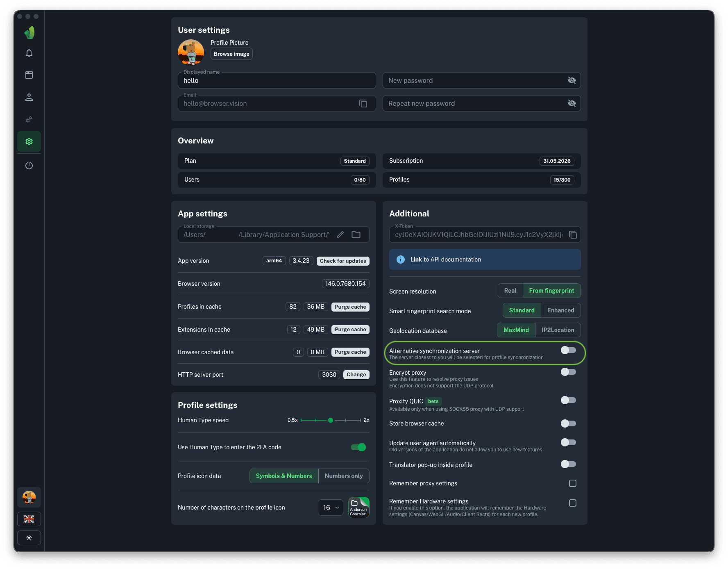Open notifications bell in sidebar
Image resolution: width=728 pixels, height=569 pixels.
coord(29,53)
